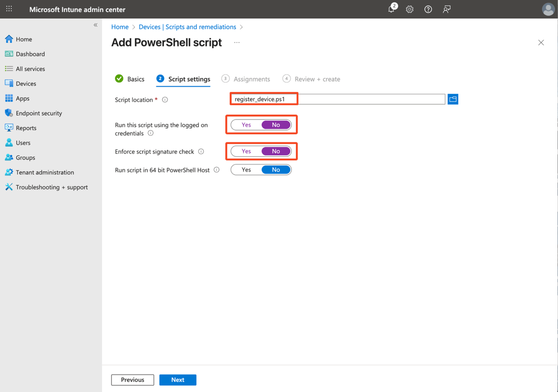Screen dimensions: 558x392
Task: Click the Previous button
Action: pos(132,380)
